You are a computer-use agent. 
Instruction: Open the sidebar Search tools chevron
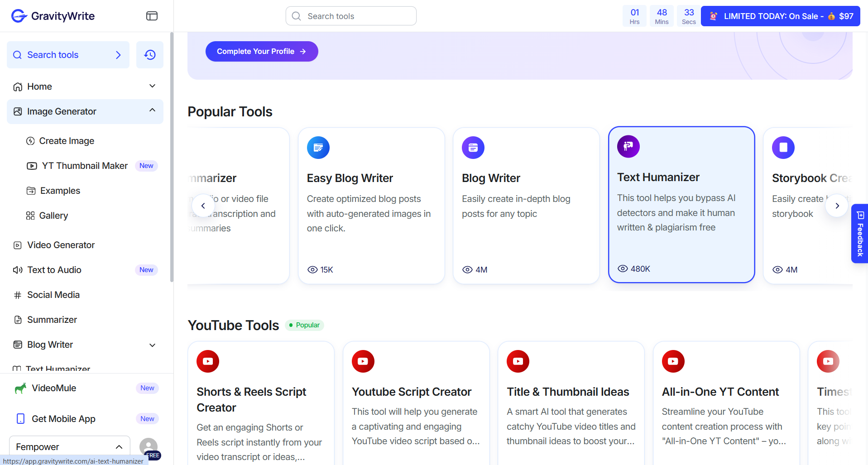(x=118, y=55)
